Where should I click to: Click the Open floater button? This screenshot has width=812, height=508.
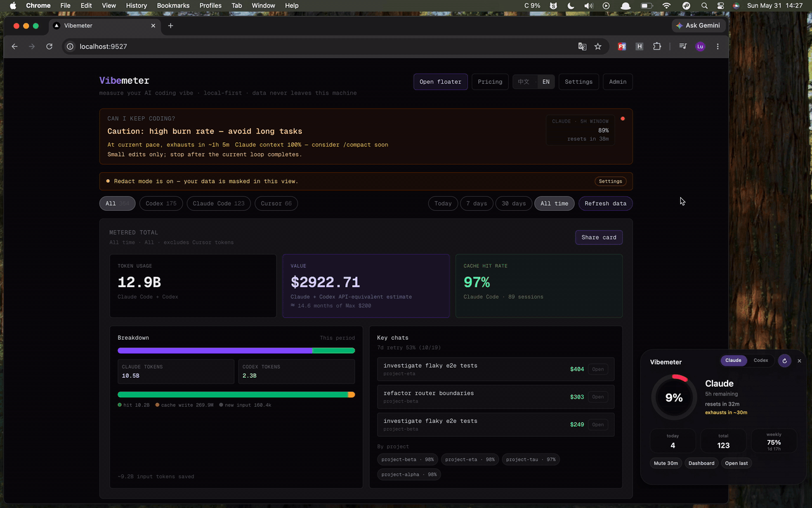[x=440, y=82]
